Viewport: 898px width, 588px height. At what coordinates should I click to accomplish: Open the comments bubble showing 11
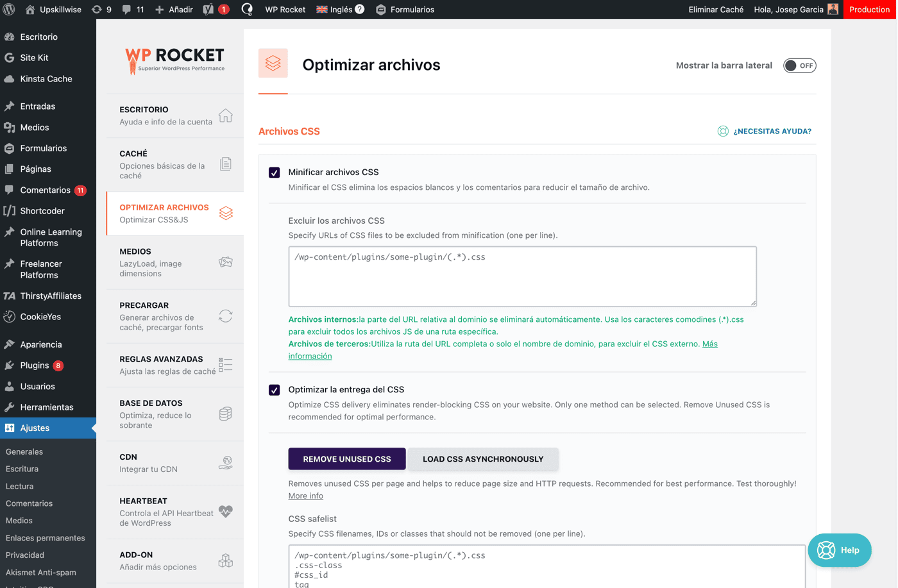pyautogui.click(x=133, y=10)
